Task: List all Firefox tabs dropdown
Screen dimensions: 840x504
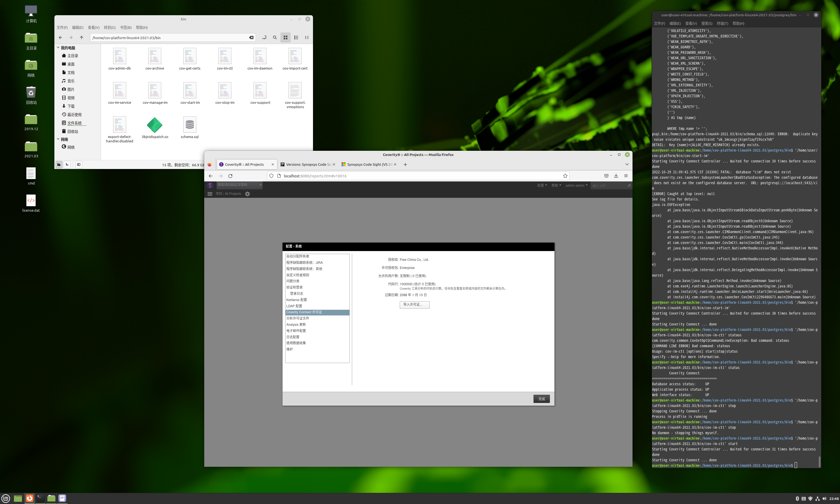Action: (627, 164)
